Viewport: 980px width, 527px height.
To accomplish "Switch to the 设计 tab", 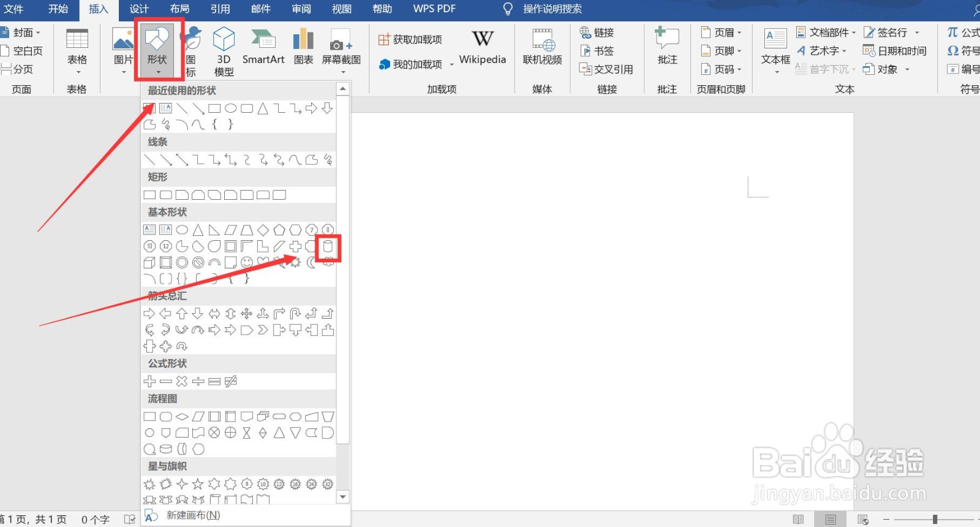I will coord(139,9).
